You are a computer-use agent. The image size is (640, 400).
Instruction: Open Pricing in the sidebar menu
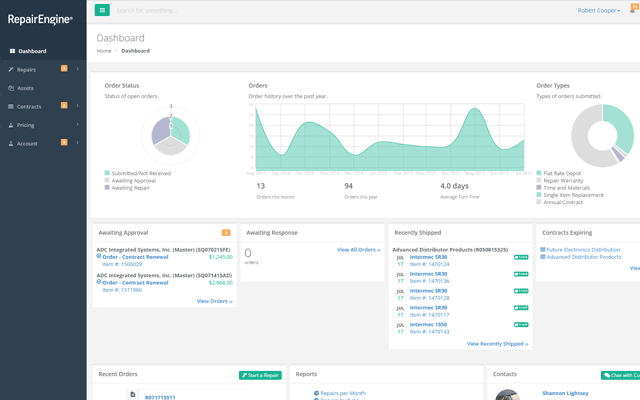[43, 125]
